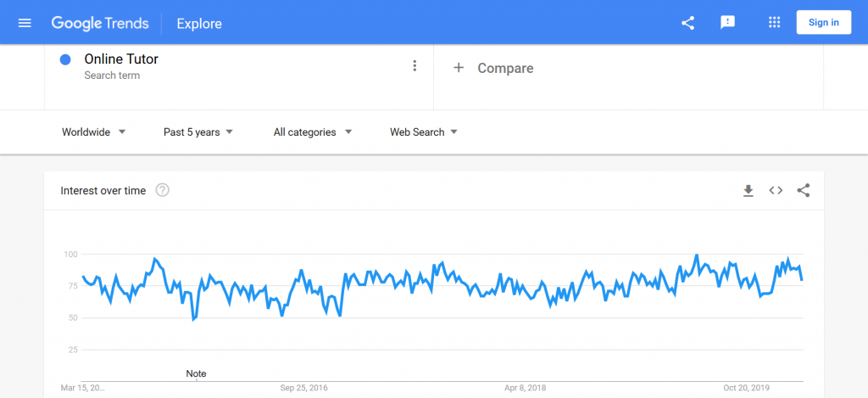Screen dimensions: 868x398
Task: Open the hamburger main menu
Action: tap(25, 23)
